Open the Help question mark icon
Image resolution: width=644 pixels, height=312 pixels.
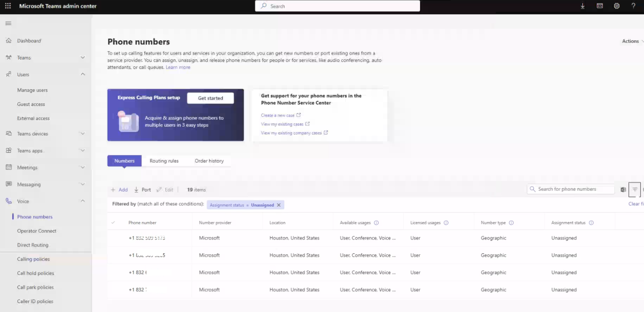[633, 6]
